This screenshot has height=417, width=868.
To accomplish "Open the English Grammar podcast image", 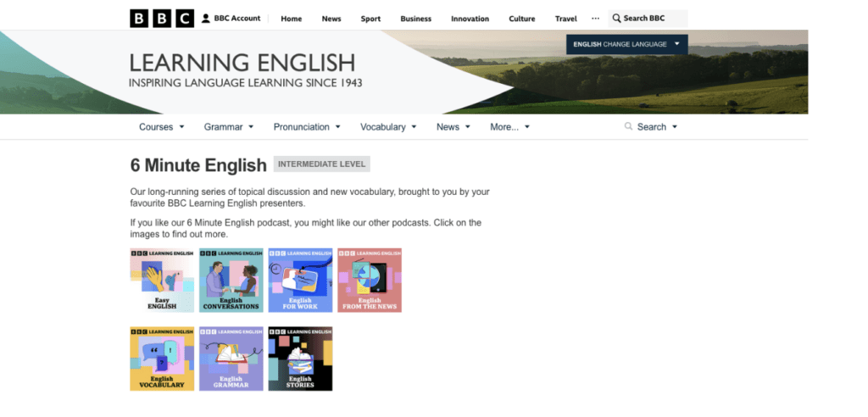I will (x=231, y=359).
